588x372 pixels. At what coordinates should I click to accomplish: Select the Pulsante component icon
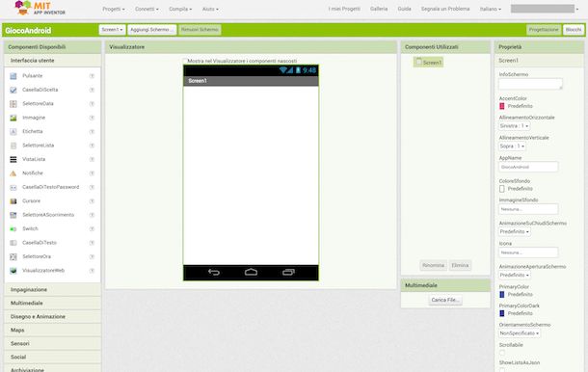click(13, 76)
